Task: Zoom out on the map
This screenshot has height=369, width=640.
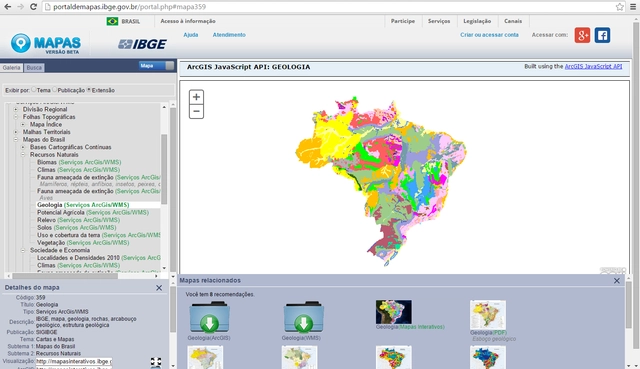Action: click(196, 111)
